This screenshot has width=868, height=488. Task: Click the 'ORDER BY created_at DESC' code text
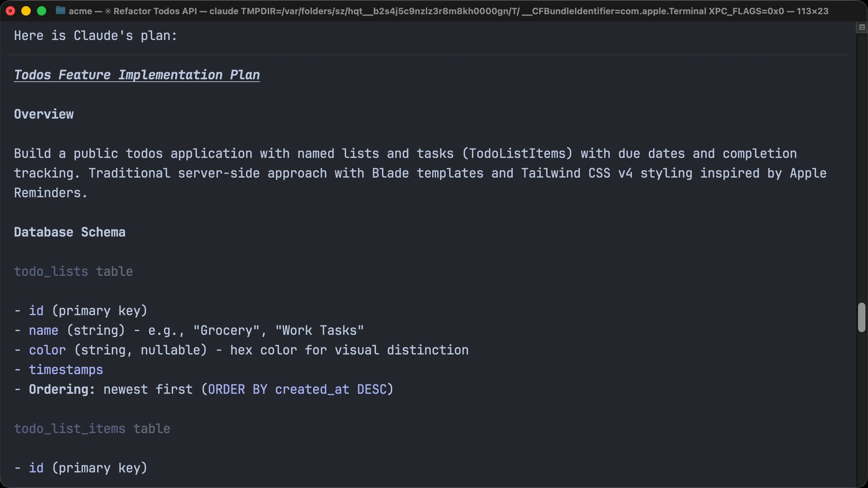pyautogui.click(x=297, y=389)
